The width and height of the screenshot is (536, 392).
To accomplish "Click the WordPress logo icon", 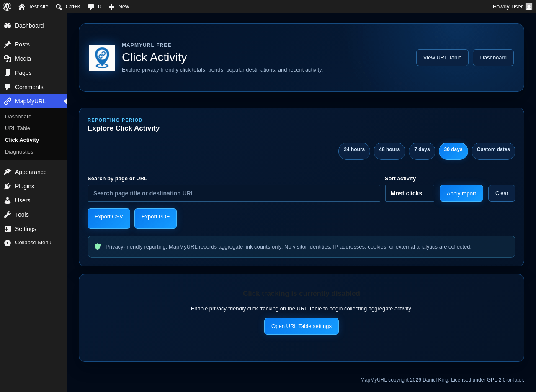I will 7,7.
